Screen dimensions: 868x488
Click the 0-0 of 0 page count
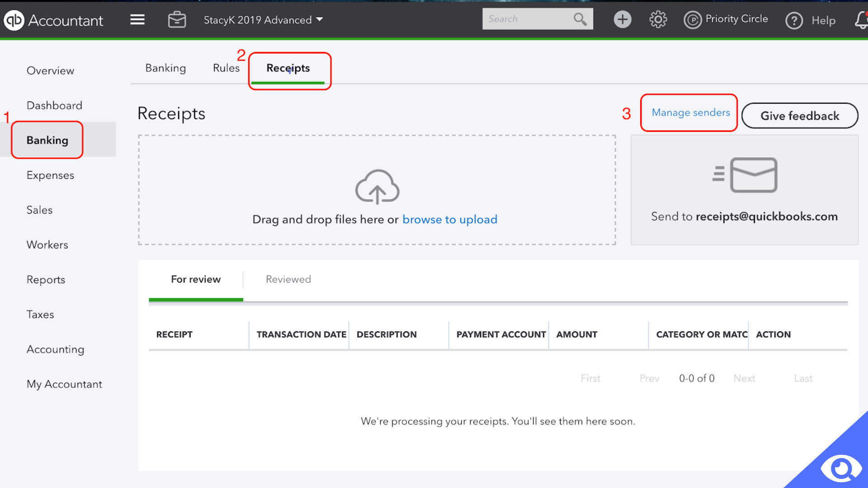click(697, 379)
